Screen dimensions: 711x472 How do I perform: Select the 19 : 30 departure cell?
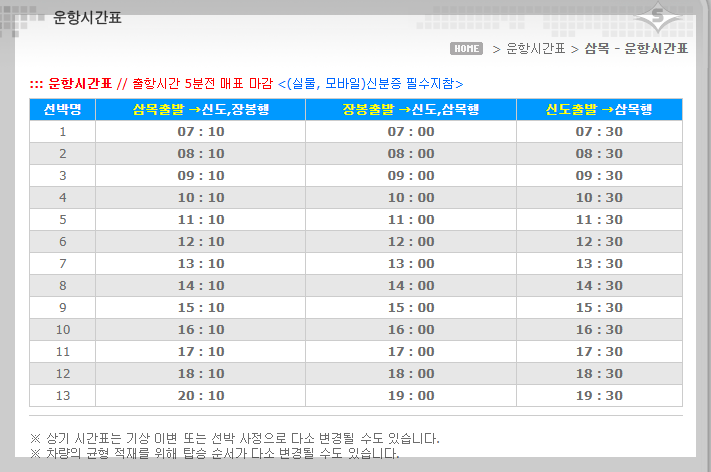599,395
